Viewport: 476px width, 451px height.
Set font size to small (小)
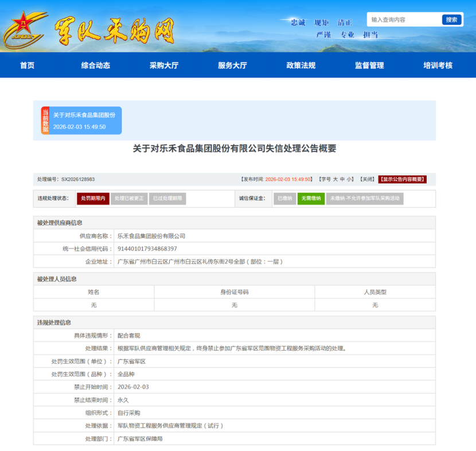(350, 179)
